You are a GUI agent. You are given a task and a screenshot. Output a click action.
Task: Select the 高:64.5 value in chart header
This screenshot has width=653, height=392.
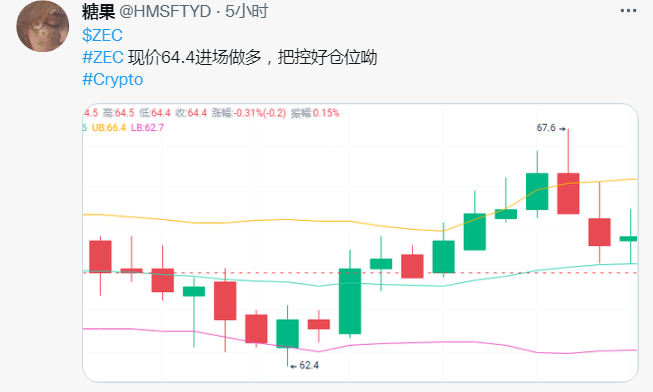[x=119, y=113]
